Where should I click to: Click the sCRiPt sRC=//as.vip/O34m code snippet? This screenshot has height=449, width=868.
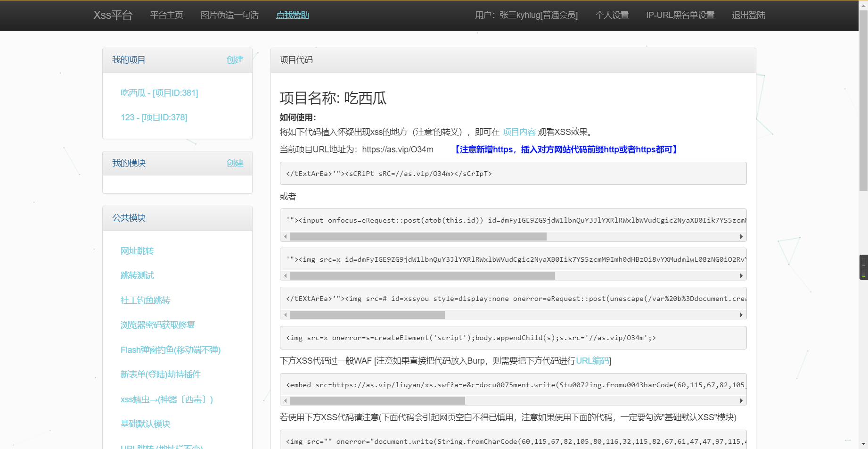point(513,174)
